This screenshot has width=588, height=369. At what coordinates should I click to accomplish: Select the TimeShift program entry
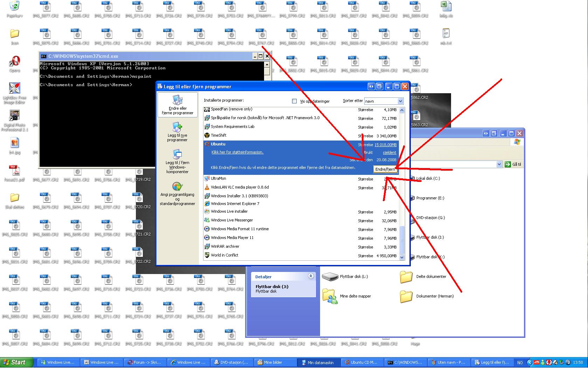(x=301, y=136)
